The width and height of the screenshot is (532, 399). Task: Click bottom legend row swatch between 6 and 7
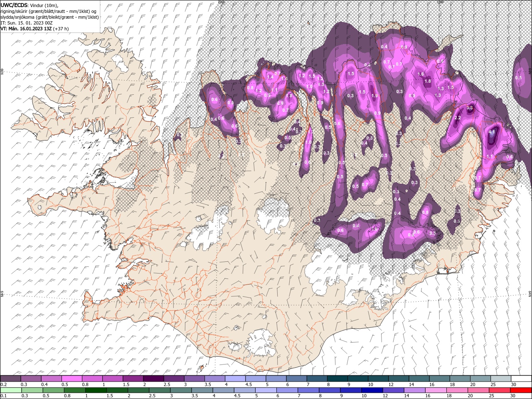[287, 390]
